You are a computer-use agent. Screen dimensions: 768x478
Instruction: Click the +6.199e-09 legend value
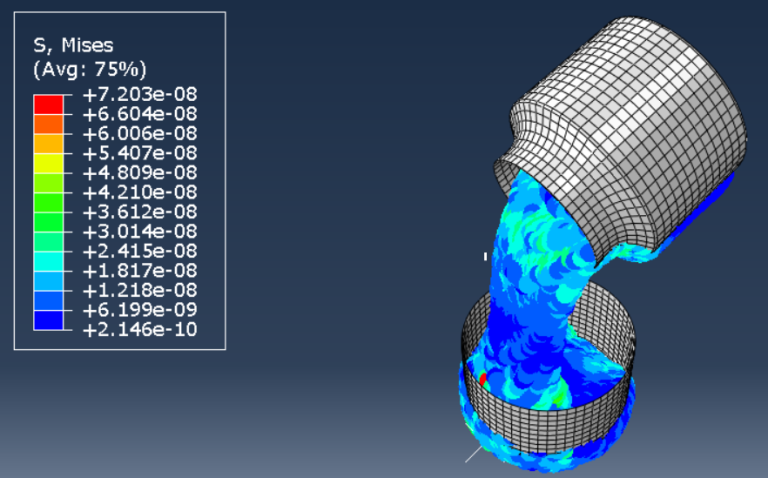tap(140, 310)
